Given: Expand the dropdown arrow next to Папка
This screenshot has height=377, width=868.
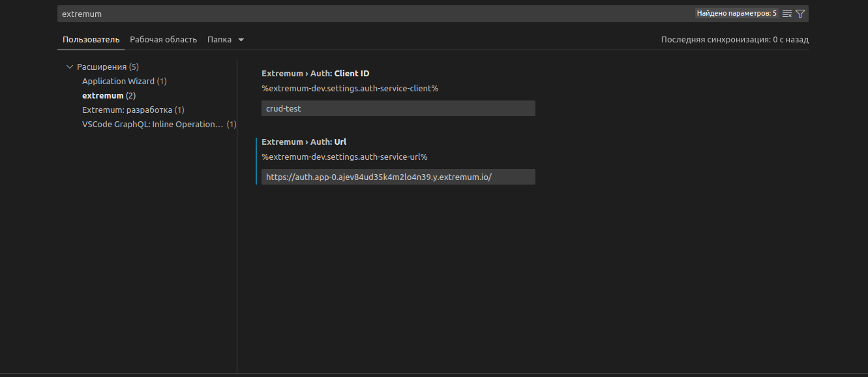Looking at the screenshot, I should click(x=241, y=39).
